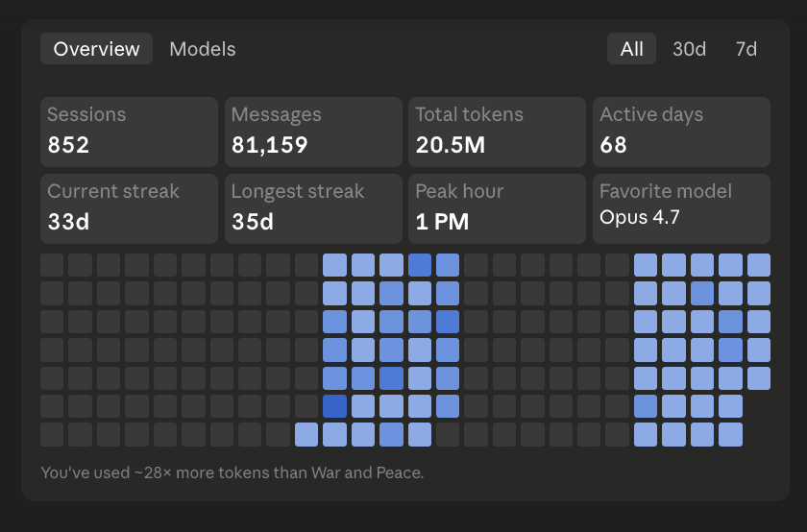Open the Models tab

203,49
